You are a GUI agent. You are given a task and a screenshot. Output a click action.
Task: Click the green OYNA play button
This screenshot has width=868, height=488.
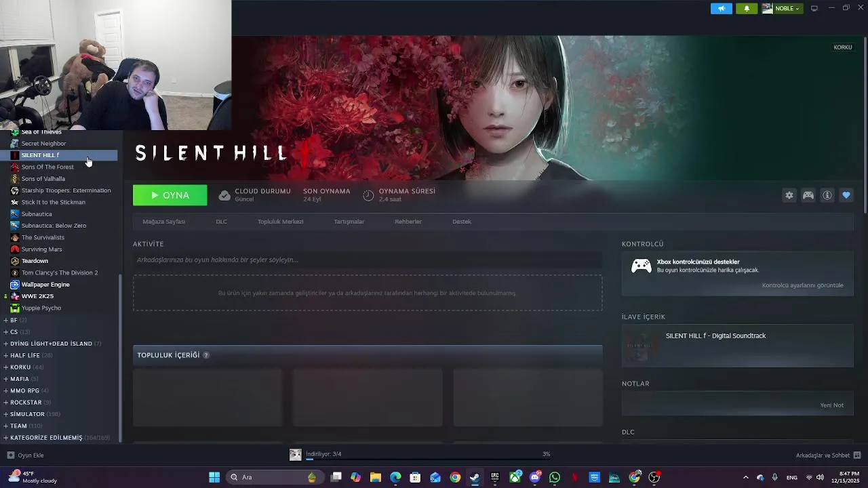[170, 195]
